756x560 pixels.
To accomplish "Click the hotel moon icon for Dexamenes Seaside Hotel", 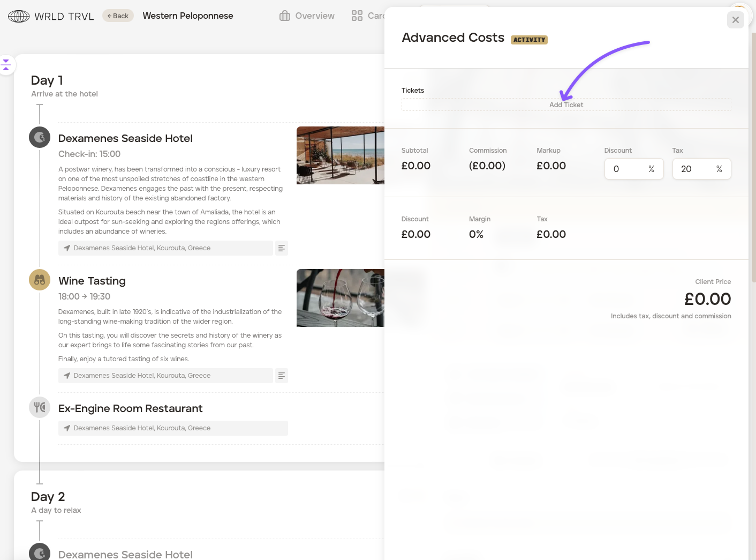I will click(x=40, y=138).
